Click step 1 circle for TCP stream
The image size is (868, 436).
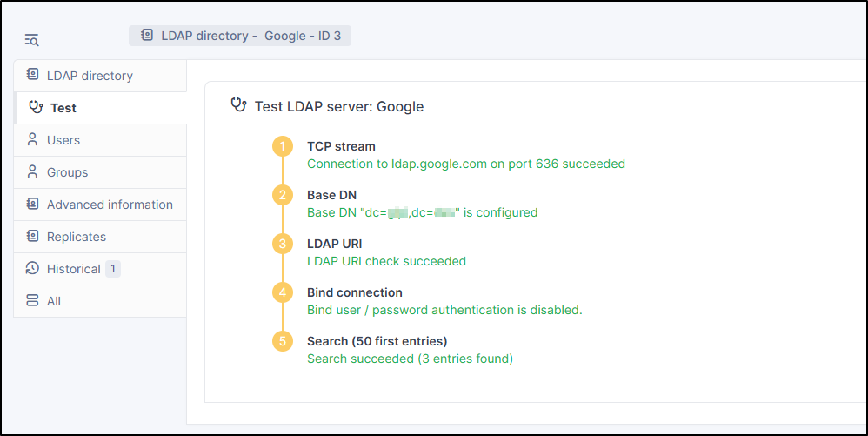(283, 146)
